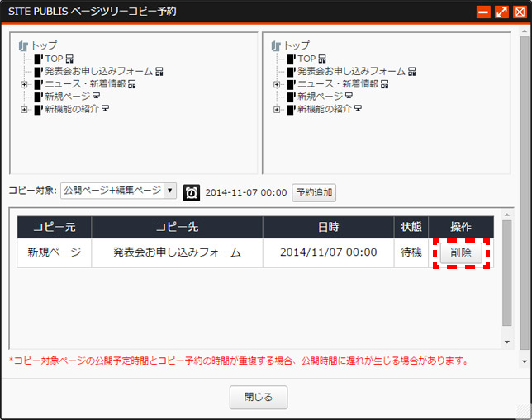
Task: Click status icon after ニュース・新着情報 in right tree
Action: pos(384,84)
